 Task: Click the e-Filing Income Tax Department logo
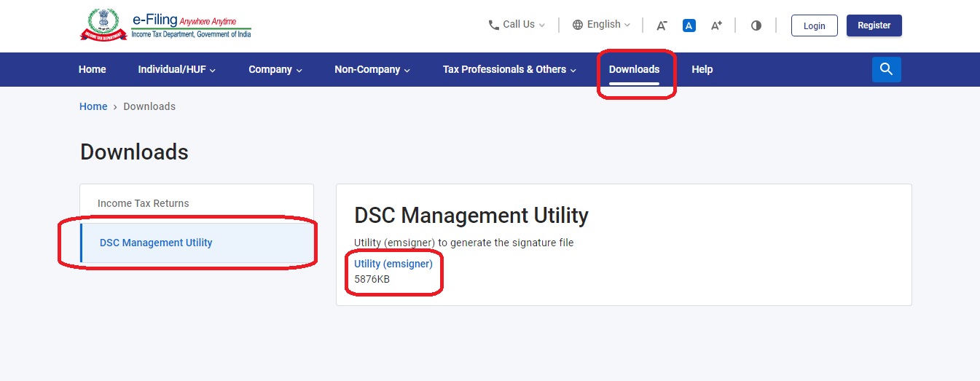click(x=165, y=25)
